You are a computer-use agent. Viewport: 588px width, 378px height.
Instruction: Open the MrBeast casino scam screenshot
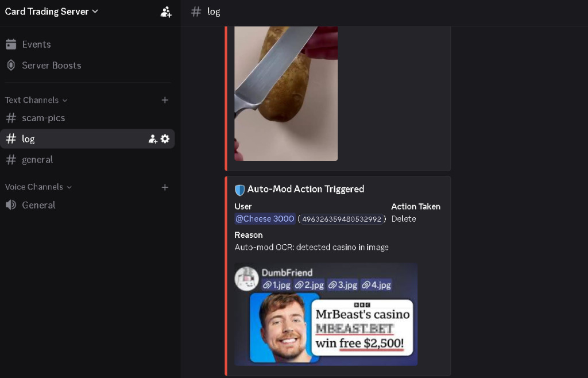[326, 314]
